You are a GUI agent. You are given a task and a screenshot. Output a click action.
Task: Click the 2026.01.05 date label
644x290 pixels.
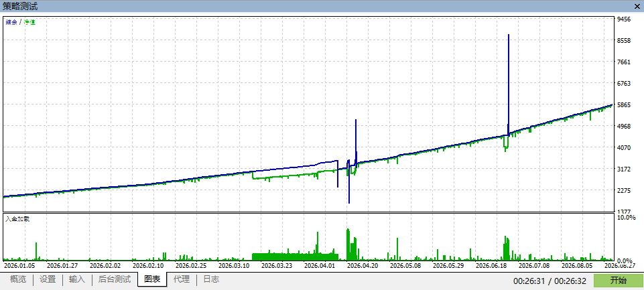coord(19,265)
